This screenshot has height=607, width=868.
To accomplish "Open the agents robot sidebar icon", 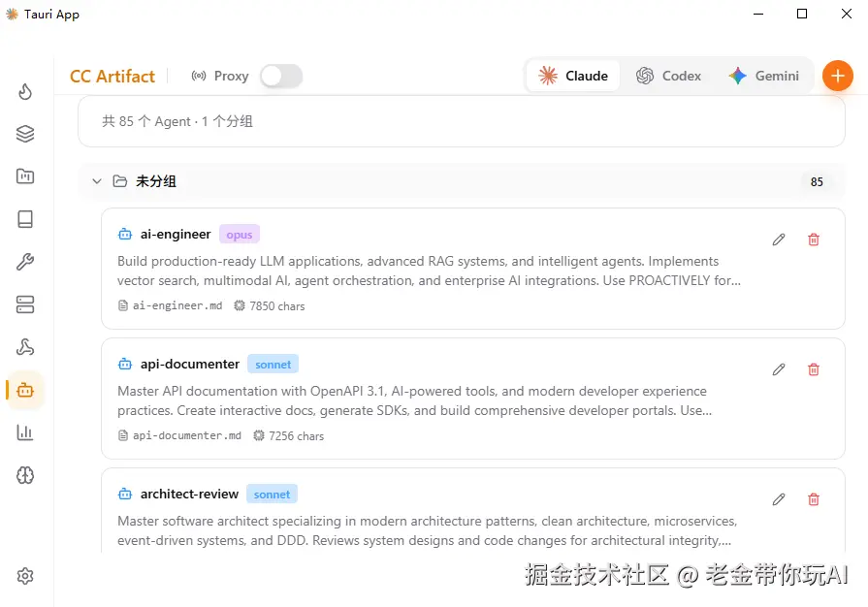I will tap(25, 390).
